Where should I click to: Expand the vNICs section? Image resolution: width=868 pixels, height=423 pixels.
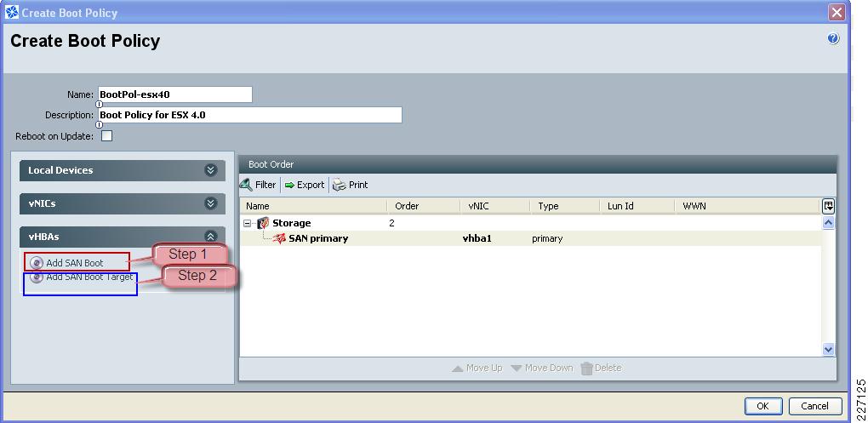pyautogui.click(x=210, y=203)
